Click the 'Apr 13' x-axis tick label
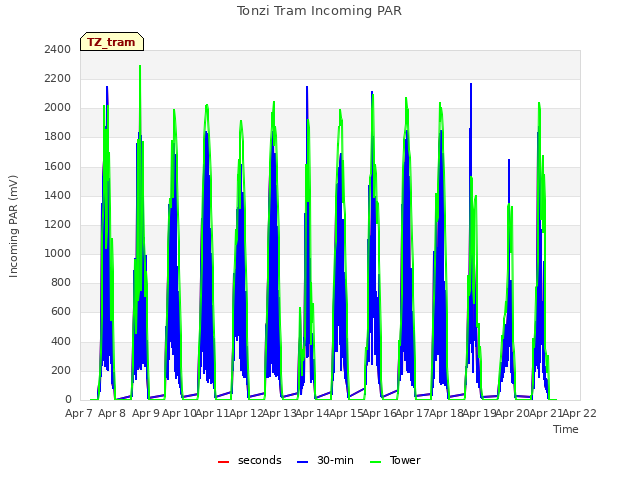 [x=279, y=413]
